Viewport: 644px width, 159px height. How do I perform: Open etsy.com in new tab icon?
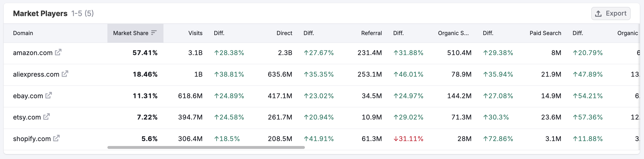46,117
